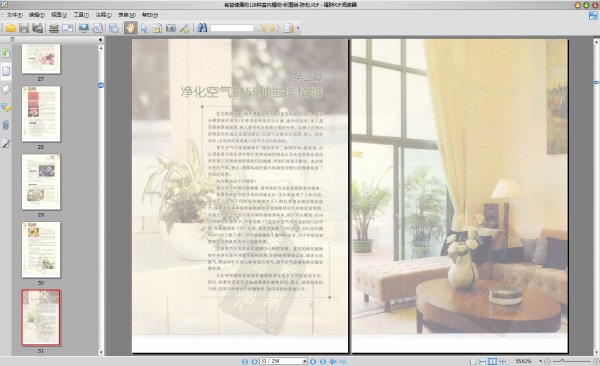
Task: Open the 编辑 menu
Action: point(36,15)
